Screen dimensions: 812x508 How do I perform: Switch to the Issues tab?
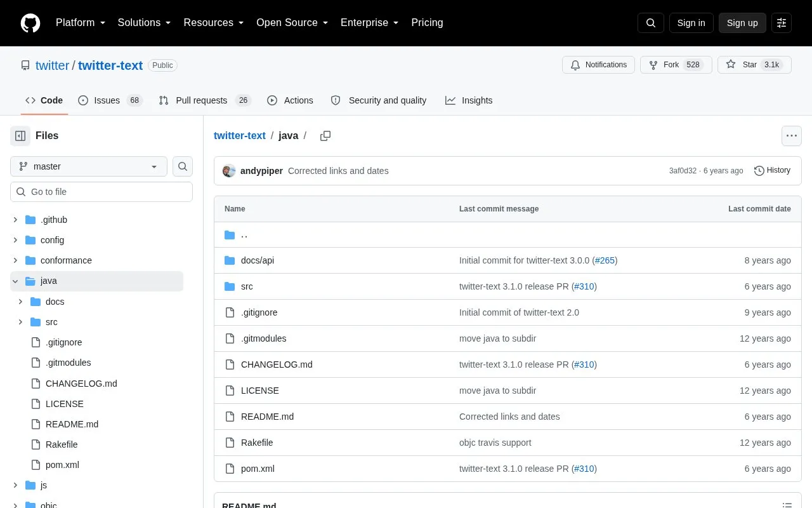(110, 100)
